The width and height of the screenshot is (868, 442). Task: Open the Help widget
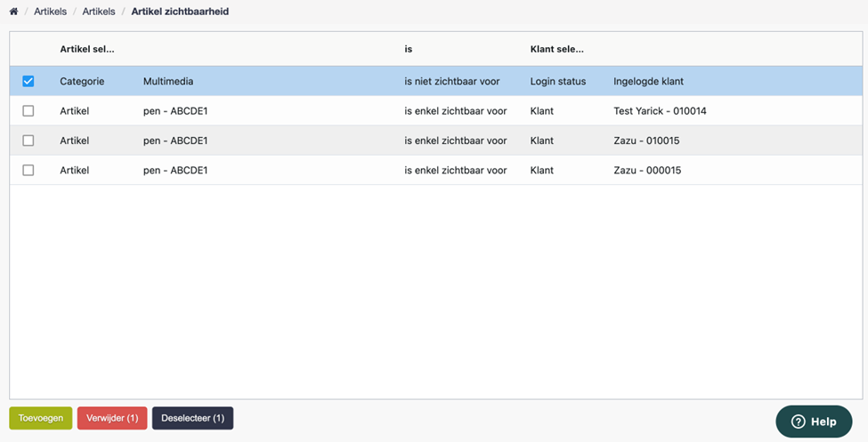(814, 422)
